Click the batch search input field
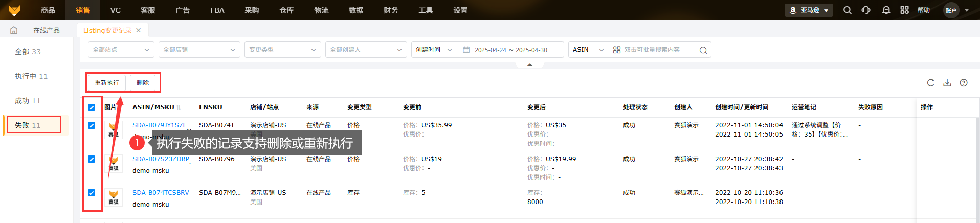The height and width of the screenshot is (223, 980). coord(660,50)
